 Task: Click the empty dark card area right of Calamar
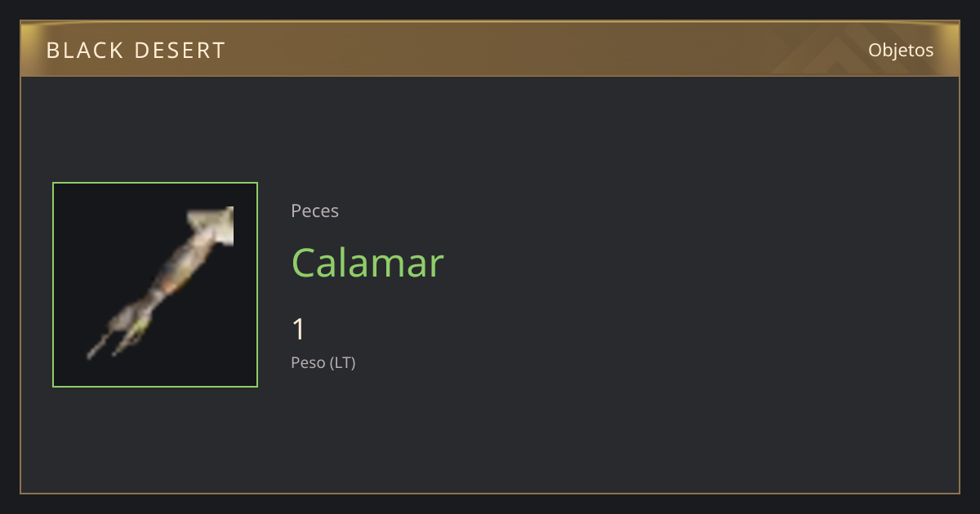[x=694, y=263]
